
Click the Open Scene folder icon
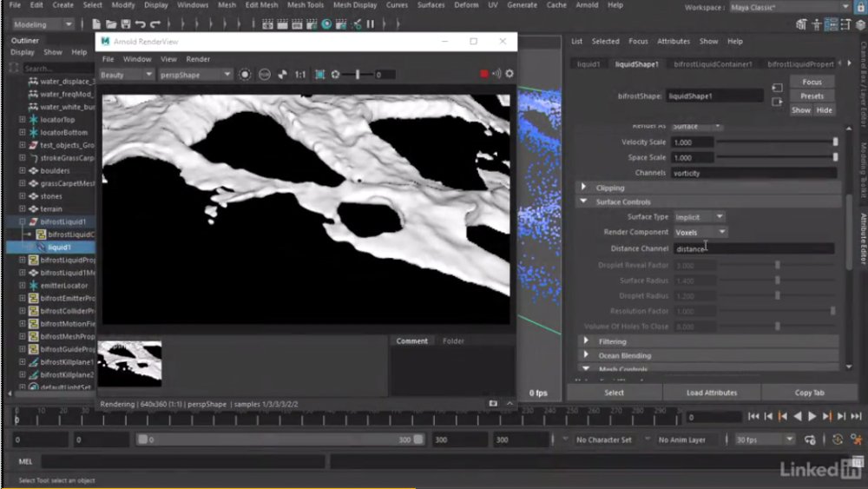[x=111, y=24]
